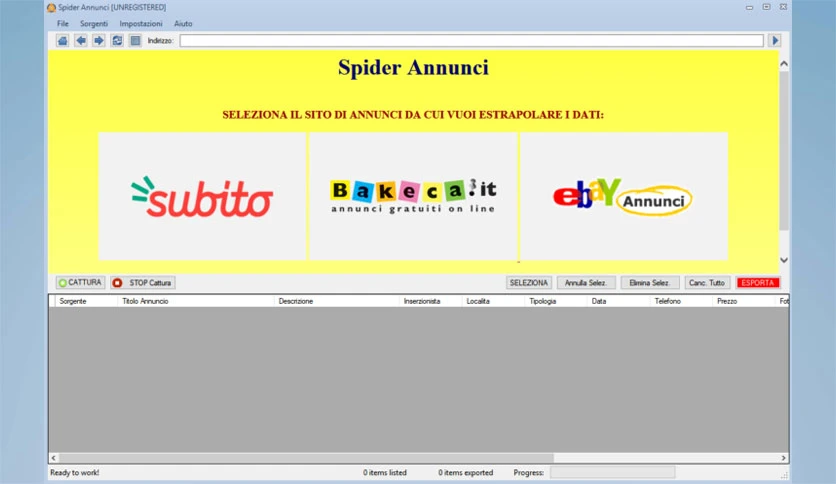Sort by the Prezzo column header
Image resolution: width=836 pixels, height=484 pixels.
pos(744,301)
